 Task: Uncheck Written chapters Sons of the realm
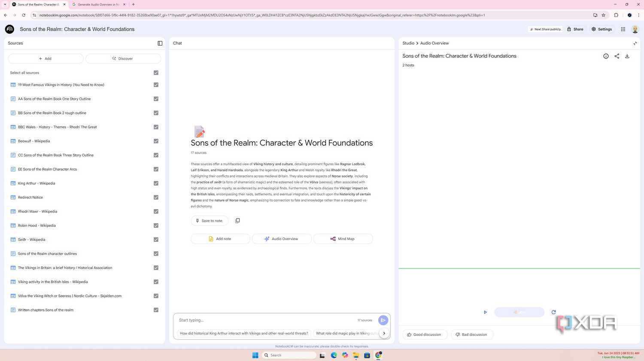[x=156, y=310]
